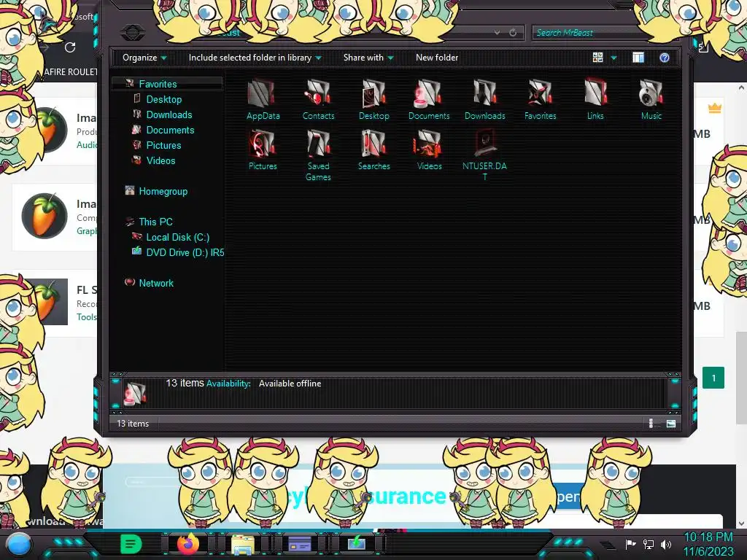This screenshot has width=747, height=560.
Task: Open the Share with dropdown
Action: click(368, 58)
